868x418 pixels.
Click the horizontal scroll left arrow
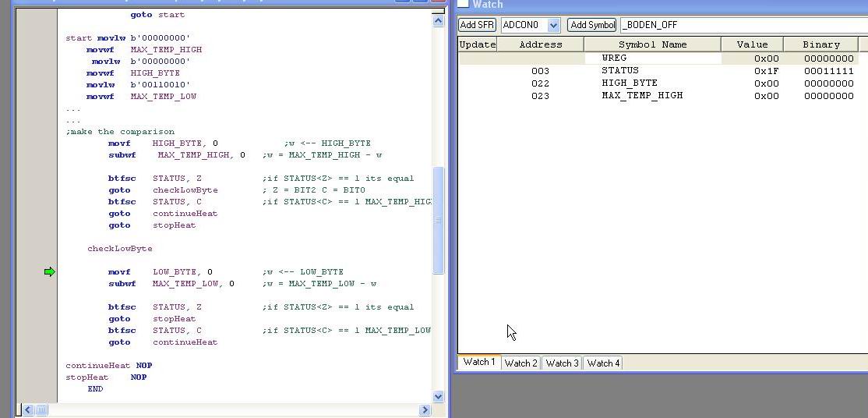27,410
